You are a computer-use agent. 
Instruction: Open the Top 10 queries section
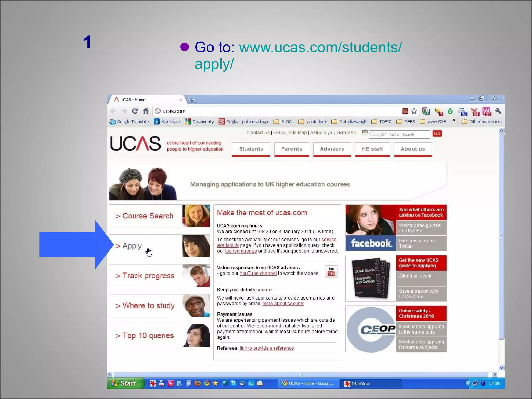159,335
